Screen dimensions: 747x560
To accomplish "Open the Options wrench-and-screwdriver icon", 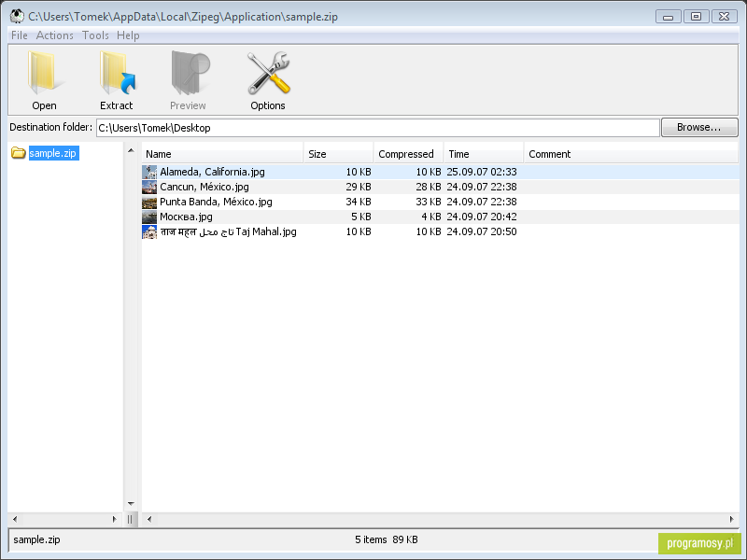I will click(x=269, y=74).
